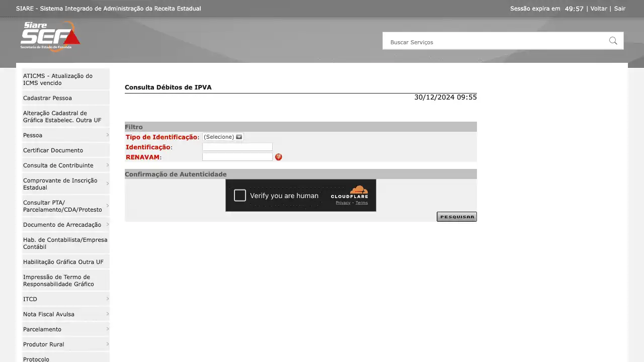Select Cadastrar Pessoa menu item
Image resolution: width=644 pixels, height=362 pixels.
(x=47, y=98)
